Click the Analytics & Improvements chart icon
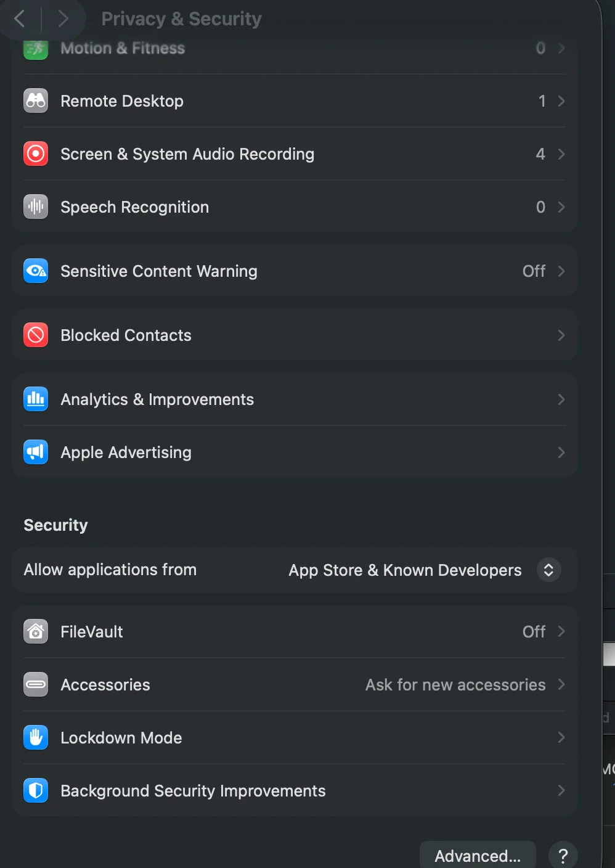This screenshot has height=868, width=615. pos(36,399)
